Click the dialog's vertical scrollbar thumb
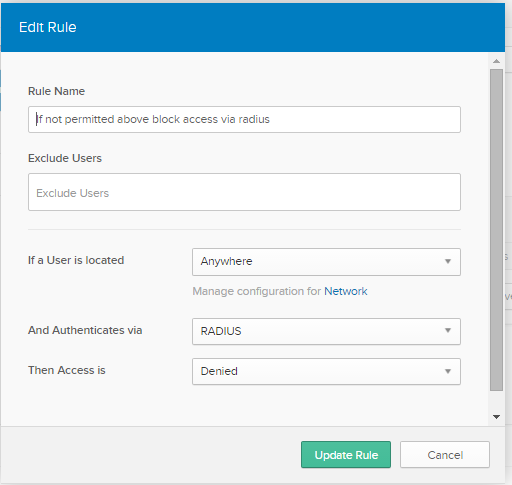This screenshot has width=512, height=485. coord(496,230)
